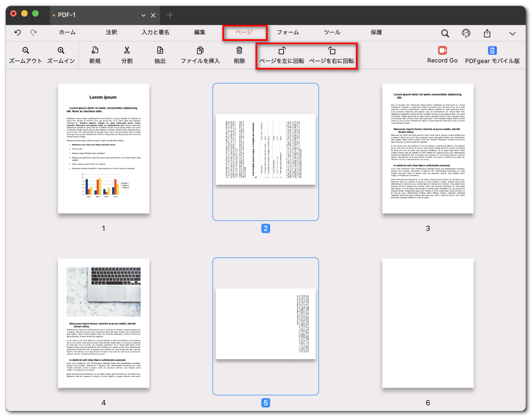The image size is (532, 417).
Task: Open the PDF-1 tab dropdown arrow
Action: pyautogui.click(x=143, y=15)
